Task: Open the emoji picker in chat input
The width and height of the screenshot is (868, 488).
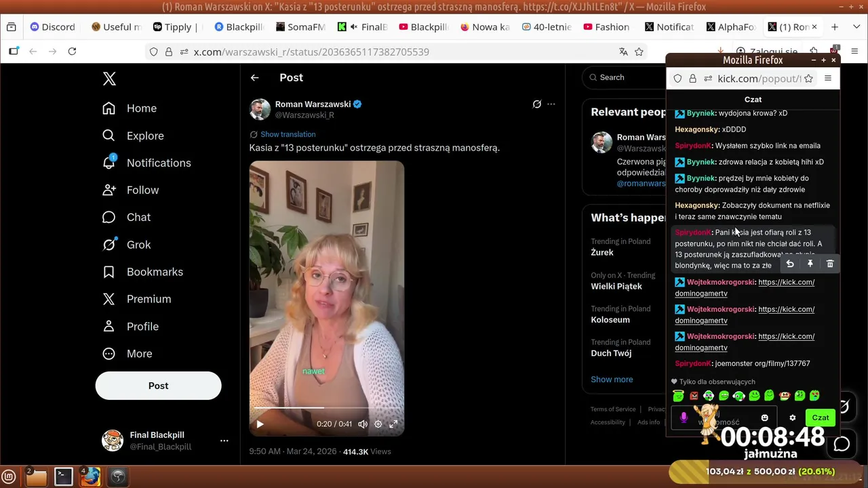Action: (765, 418)
